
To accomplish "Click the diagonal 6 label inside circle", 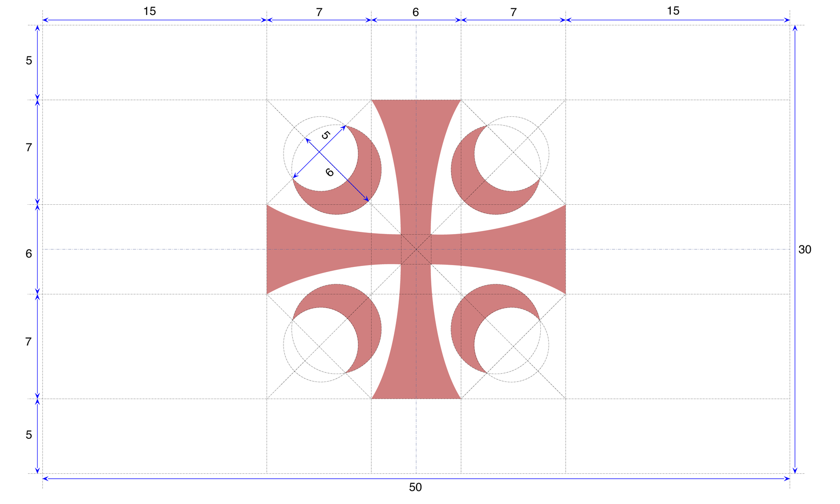I will (x=330, y=172).
